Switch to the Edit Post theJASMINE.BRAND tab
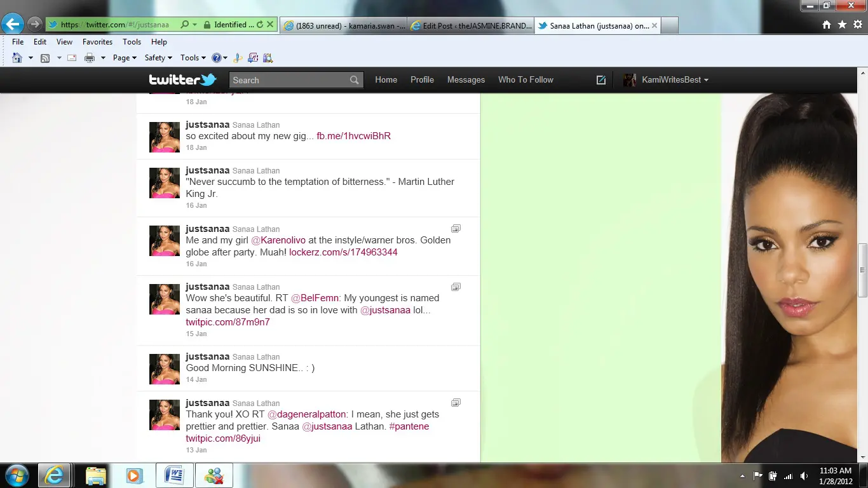 click(x=471, y=25)
